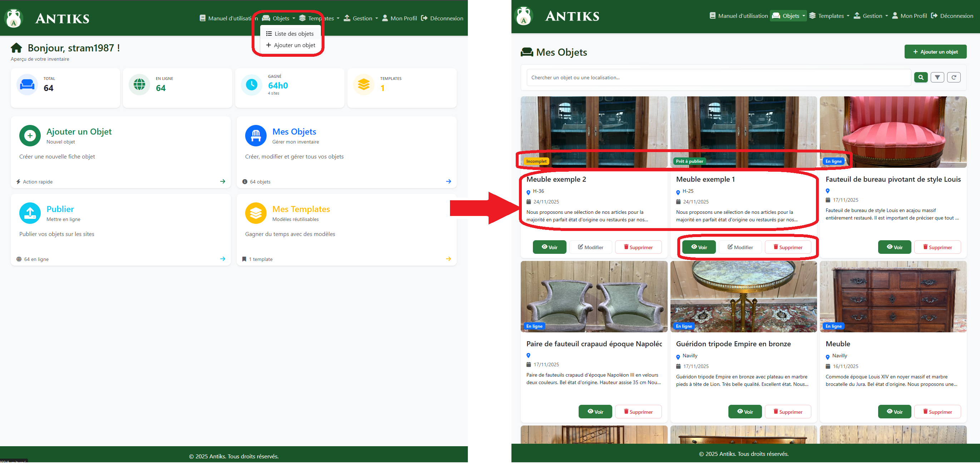
Task: Click Modifier on Meuble exemple 2
Action: (x=590, y=247)
